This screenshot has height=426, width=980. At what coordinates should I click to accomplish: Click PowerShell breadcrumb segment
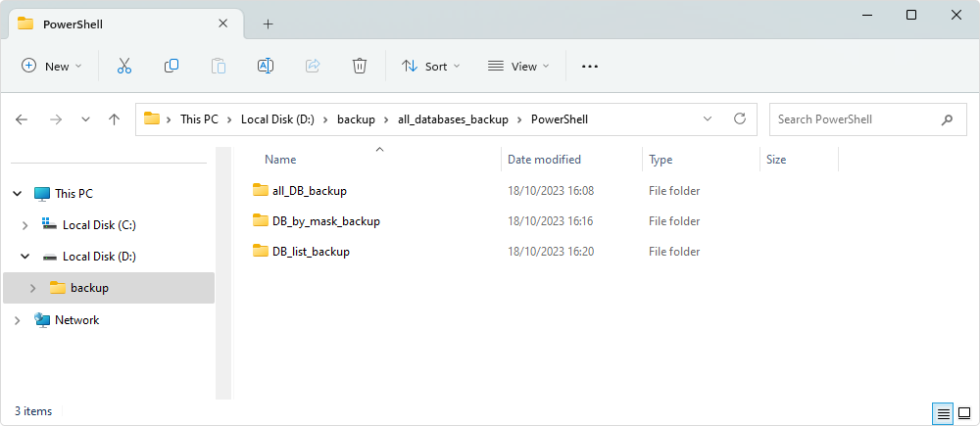coord(560,118)
